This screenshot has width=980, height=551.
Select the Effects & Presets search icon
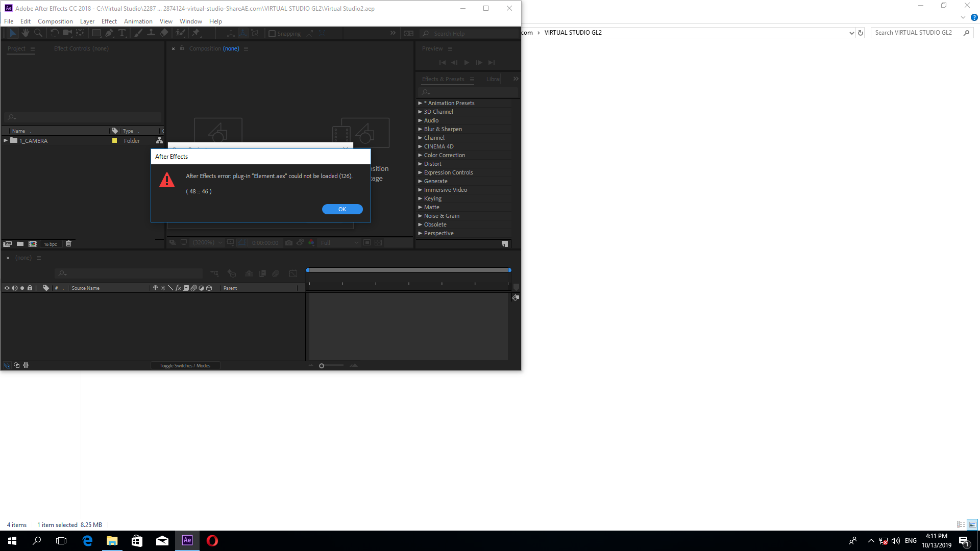[x=425, y=92]
